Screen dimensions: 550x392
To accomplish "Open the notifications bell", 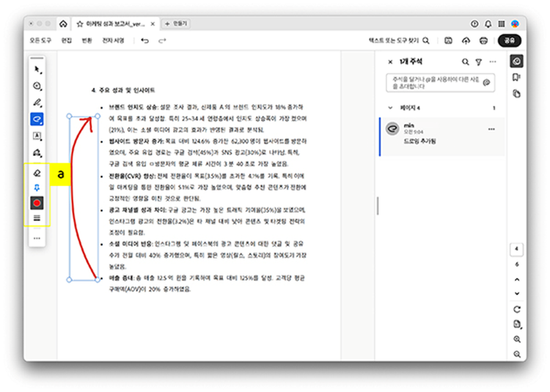I will coord(488,24).
